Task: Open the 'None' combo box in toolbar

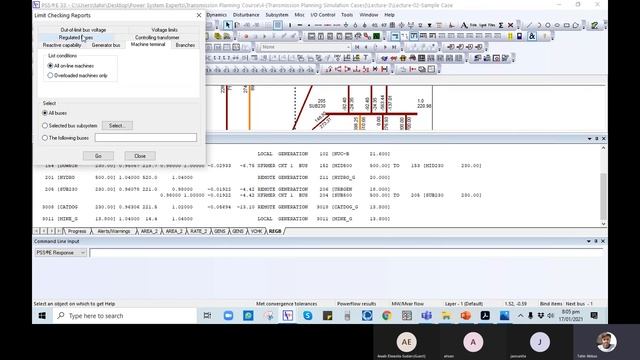Action: click(x=305, y=47)
